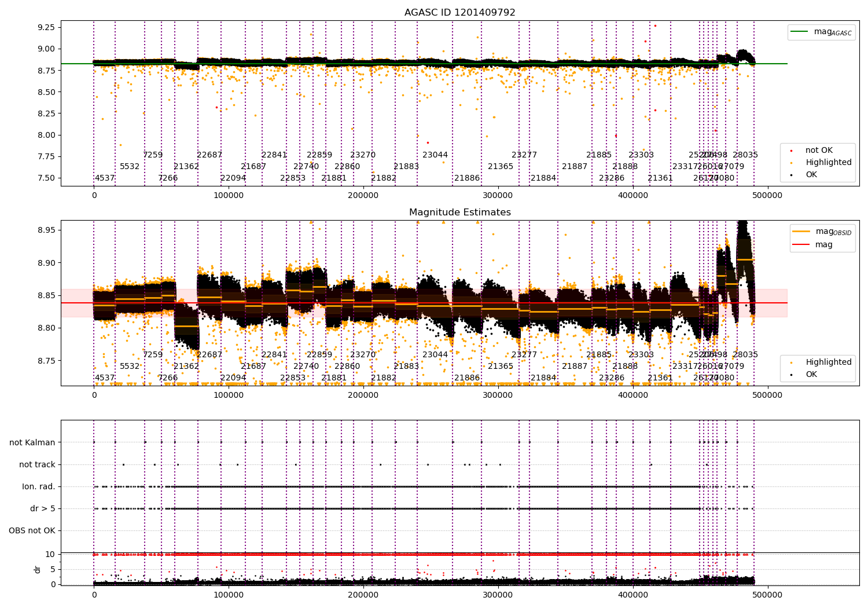Click obsid label 22687 in top plot
The height and width of the screenshot is (608, 868).
click(x=209, y=155)
